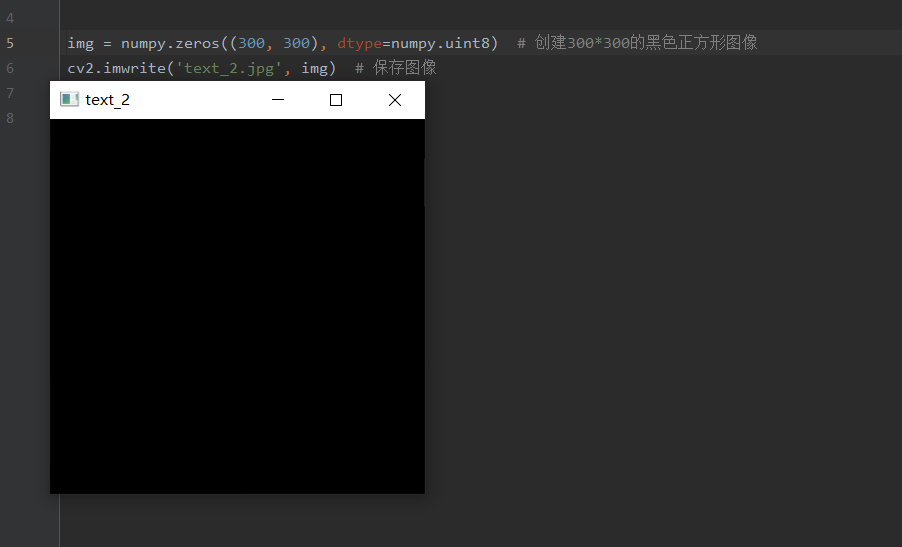Viewport: 902px width, 547px height.
Task: Click the 'img' variable on line 5
Action: click(x=81, y=44)
